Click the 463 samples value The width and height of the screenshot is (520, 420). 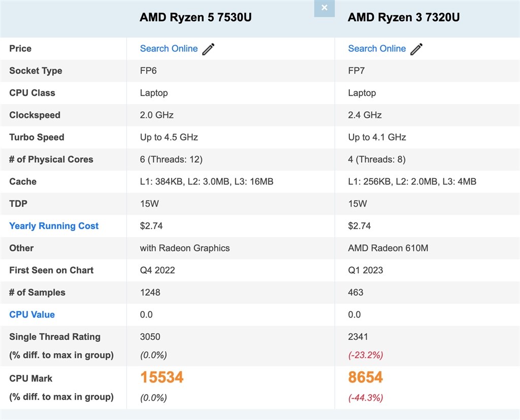point(355,293)
